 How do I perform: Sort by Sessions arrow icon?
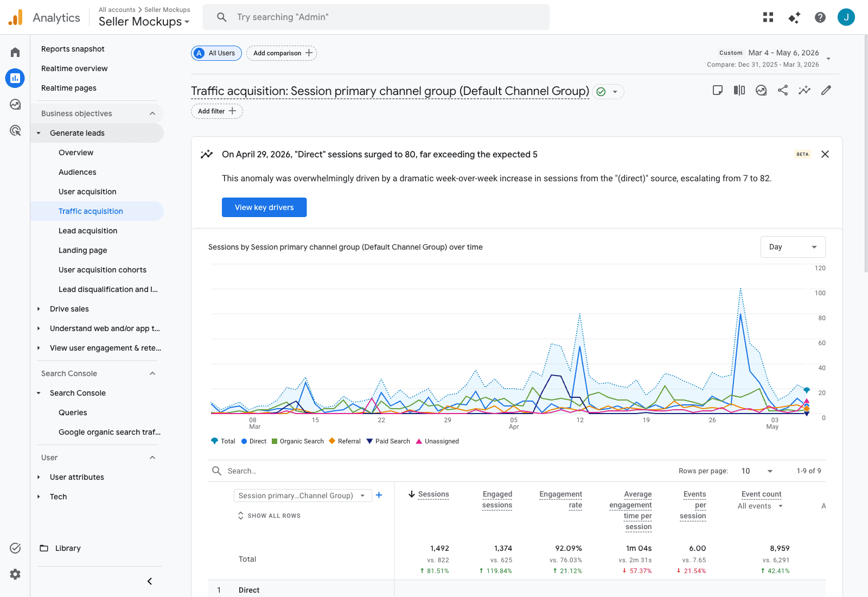pos(412,494)
